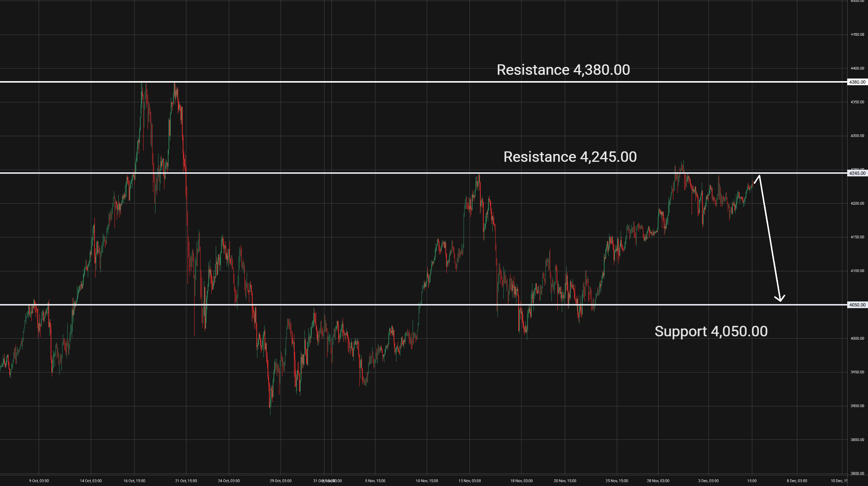Click the 4450.00 price scale value
This screenshot has width=868, height=486.
(857, 35)
